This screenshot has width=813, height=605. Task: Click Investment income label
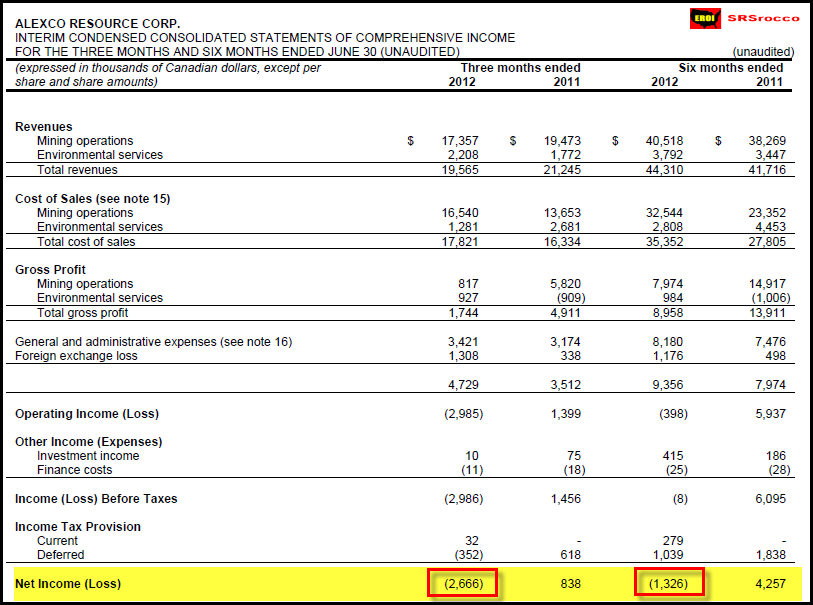coord(88,456)
